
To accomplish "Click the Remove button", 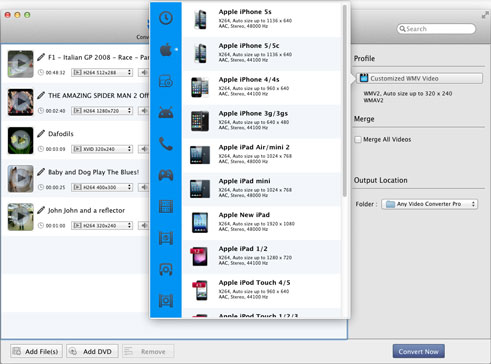I will pos(148,351).
